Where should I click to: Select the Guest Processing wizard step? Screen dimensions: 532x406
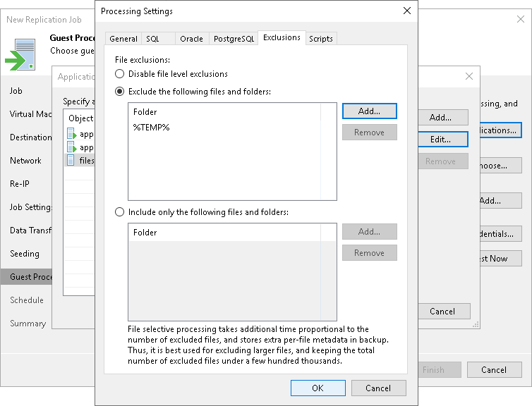[27, 277]
